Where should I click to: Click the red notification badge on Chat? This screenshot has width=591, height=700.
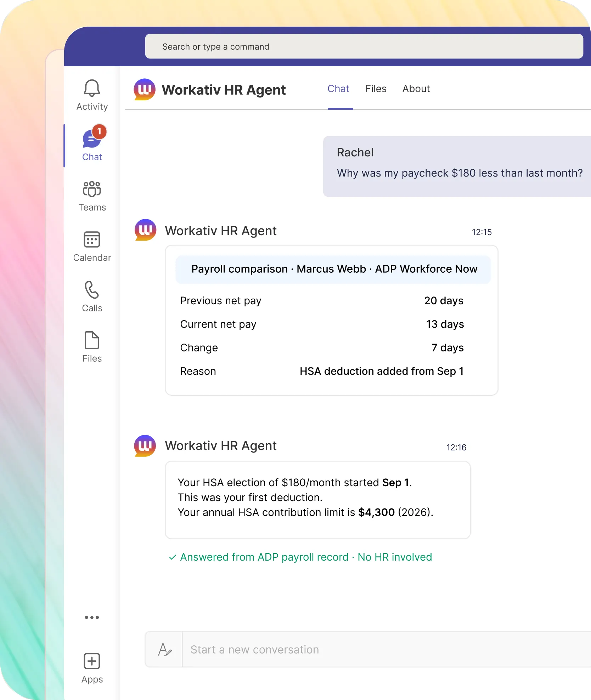tap(100, 132)
